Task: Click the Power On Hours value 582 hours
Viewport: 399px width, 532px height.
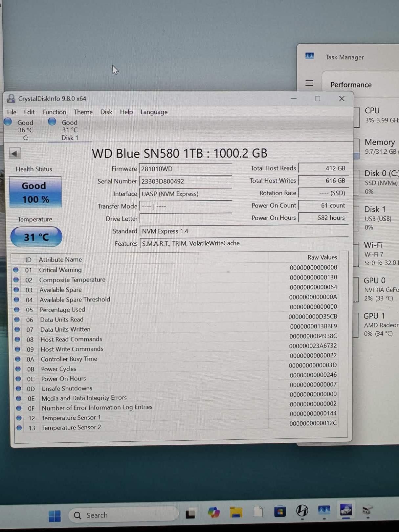Action: click(x=323, y=218)
